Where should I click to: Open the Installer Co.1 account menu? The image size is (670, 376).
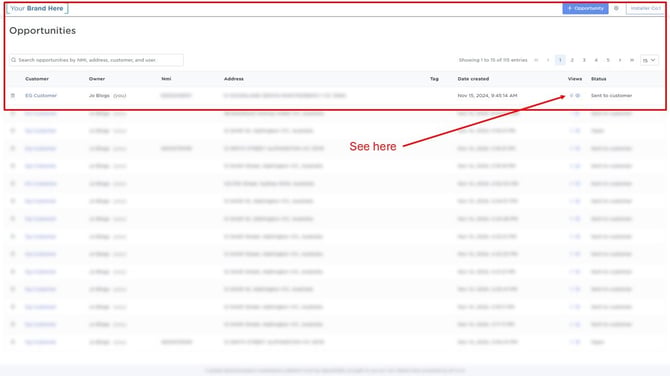click(x=645, y=9)
